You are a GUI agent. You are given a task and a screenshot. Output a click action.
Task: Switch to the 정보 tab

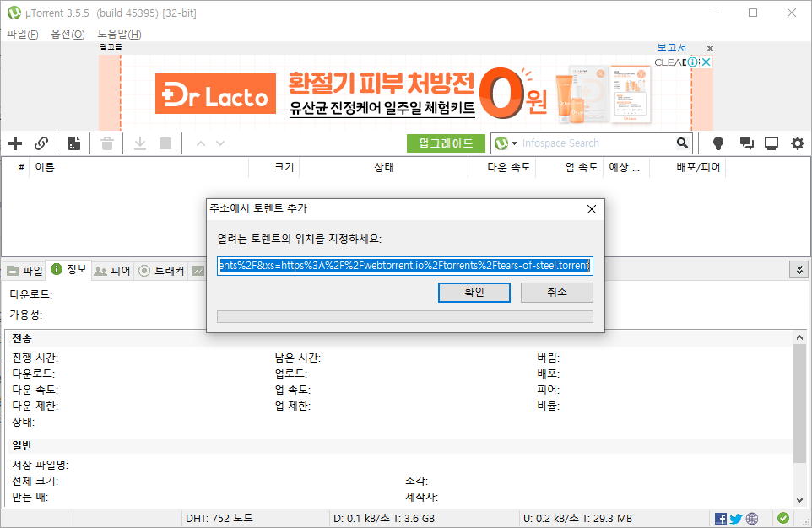(69, 269)
